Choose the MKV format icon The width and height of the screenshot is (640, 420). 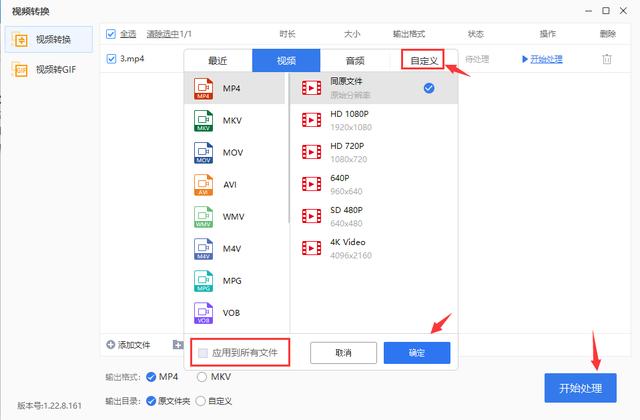pyautogui.click(x=204, y=122)
